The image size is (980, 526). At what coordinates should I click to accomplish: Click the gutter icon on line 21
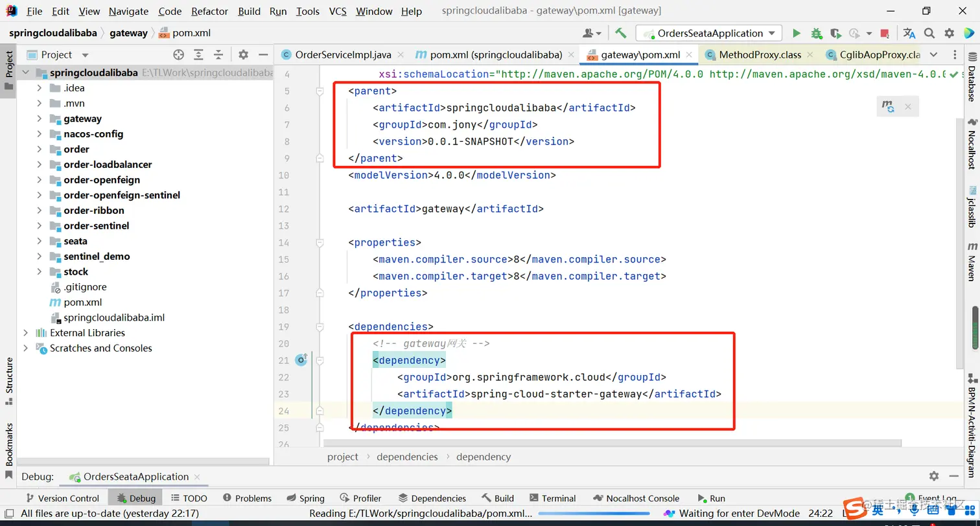[x=301, y=360]
